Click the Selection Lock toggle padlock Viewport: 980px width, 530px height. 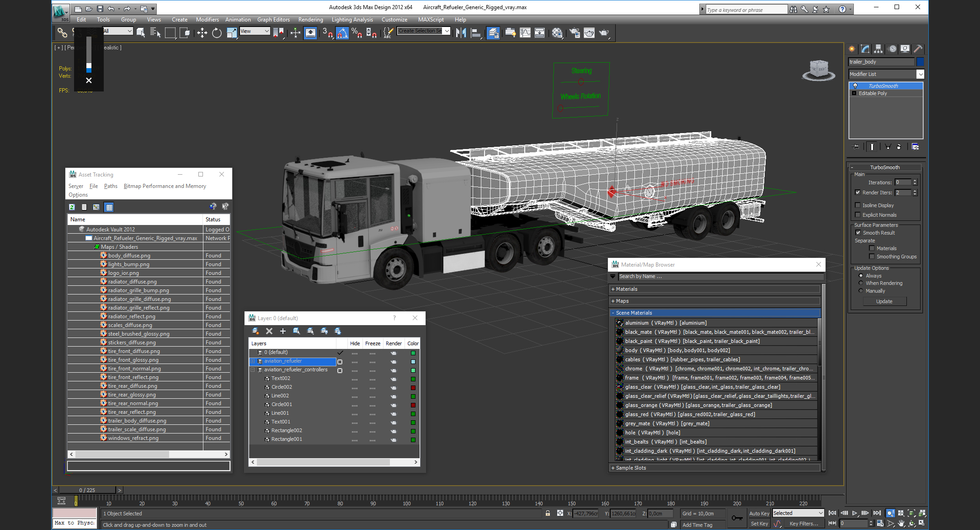[x=548, y=513]
